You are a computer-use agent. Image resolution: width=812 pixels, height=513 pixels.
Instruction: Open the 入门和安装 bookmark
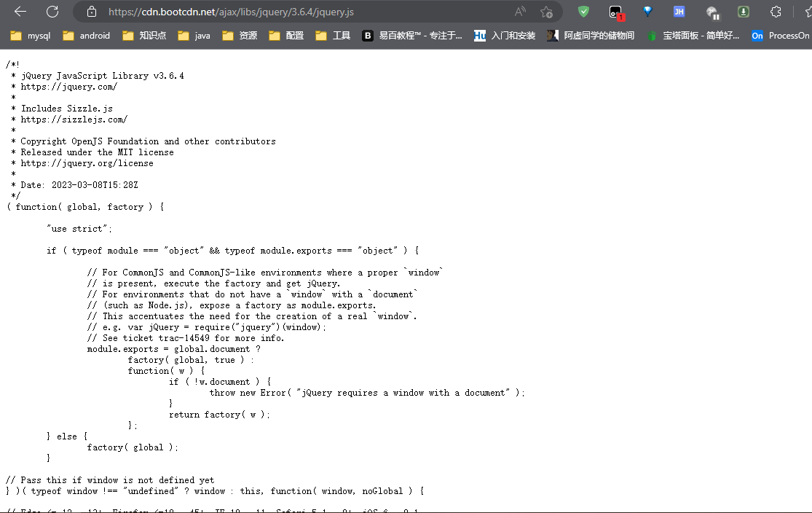click(x=505, y=35)
